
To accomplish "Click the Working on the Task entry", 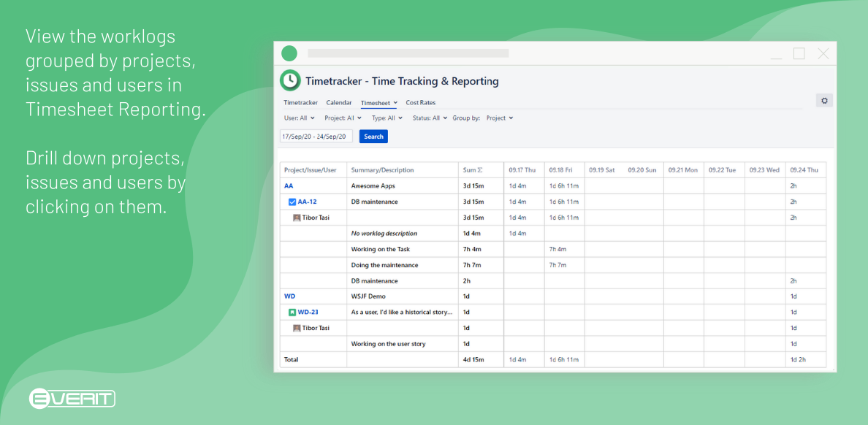I will [x=381, y=249].
